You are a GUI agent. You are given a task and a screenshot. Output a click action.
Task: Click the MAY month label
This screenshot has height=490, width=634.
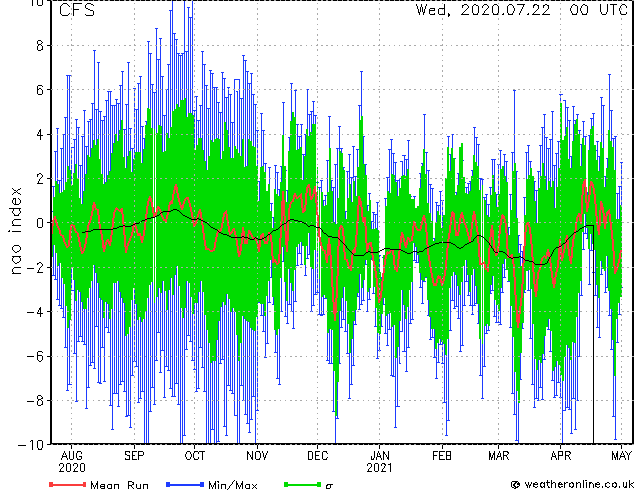click(621, 456)
